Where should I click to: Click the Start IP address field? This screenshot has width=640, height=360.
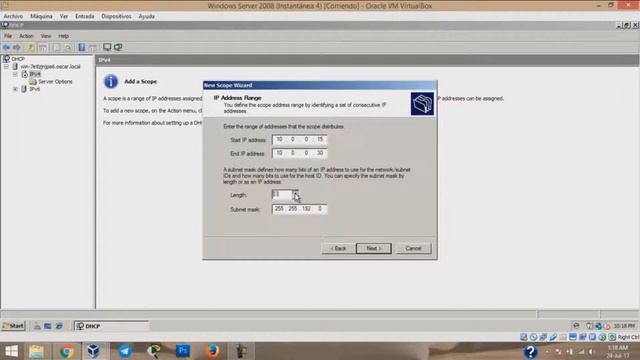click(x=300, y=140)
